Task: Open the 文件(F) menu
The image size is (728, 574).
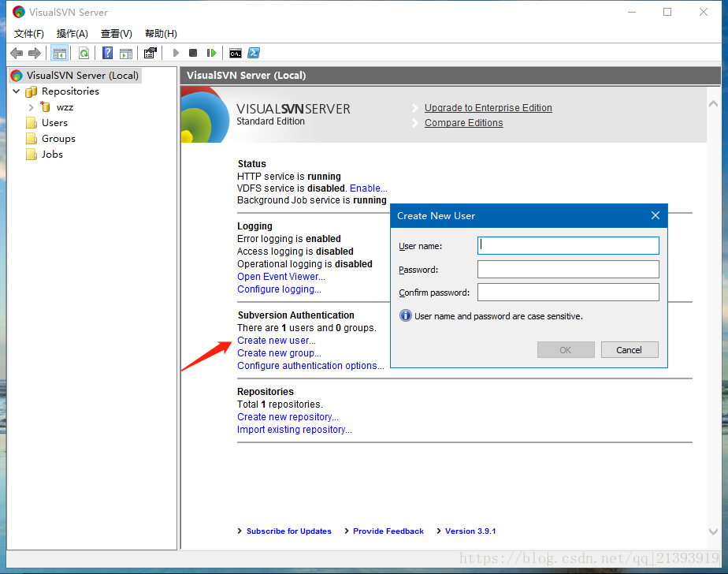Action: (29, 34)
